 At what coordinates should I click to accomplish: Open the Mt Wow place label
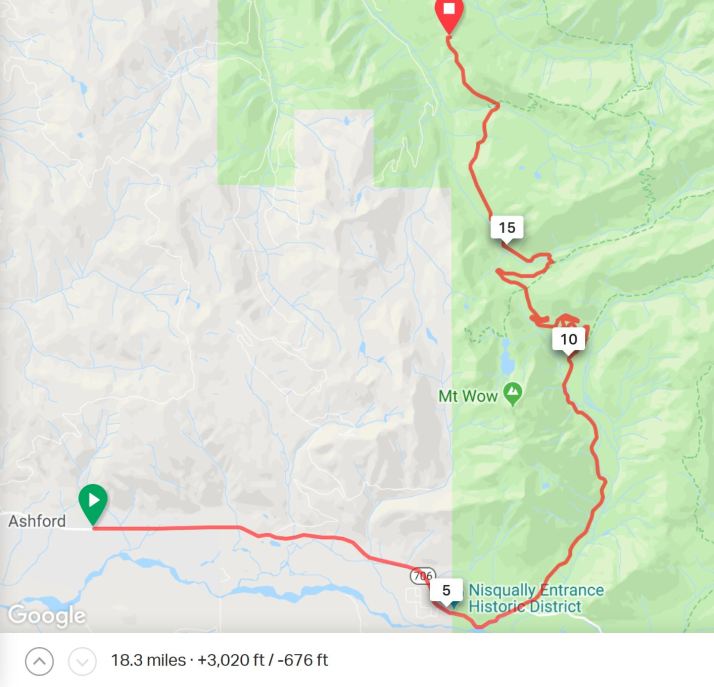click(x=468, y=396)
